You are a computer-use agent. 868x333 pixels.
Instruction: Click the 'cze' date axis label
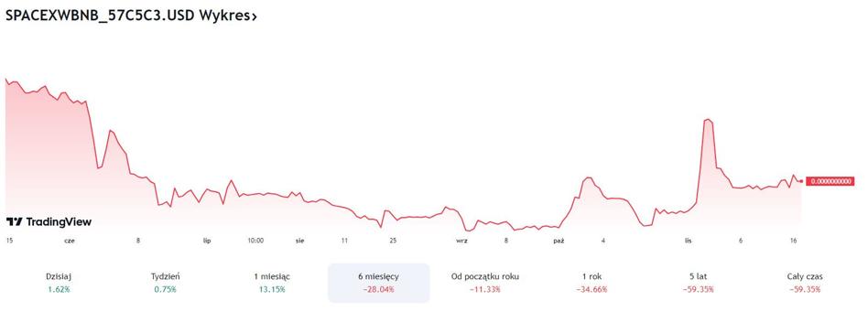point(70,241)
